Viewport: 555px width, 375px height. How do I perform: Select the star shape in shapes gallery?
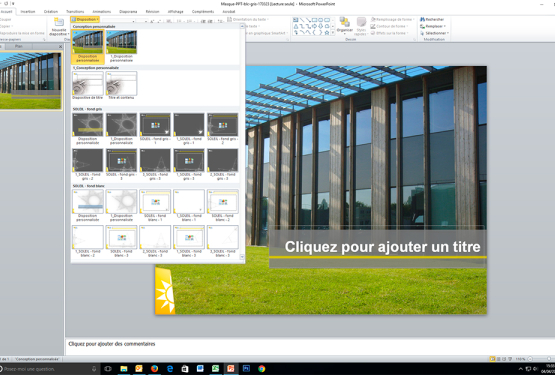(327, 32)
